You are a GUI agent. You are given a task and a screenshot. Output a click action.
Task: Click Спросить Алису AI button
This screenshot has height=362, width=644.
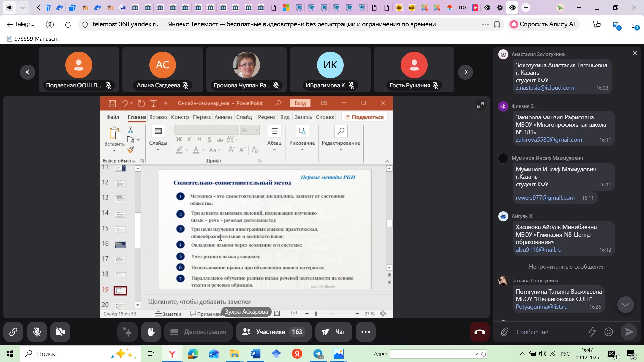pyautogui.click(x=543, y=24)
